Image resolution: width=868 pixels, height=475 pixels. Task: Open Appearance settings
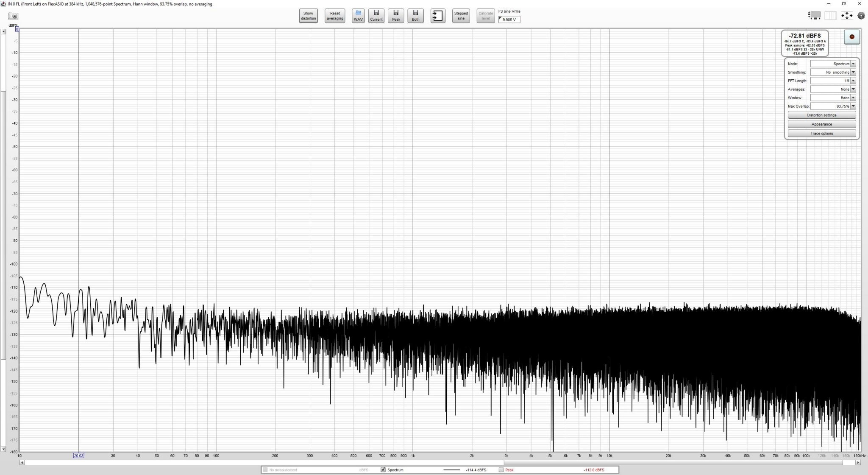click(x=821, y=124)
